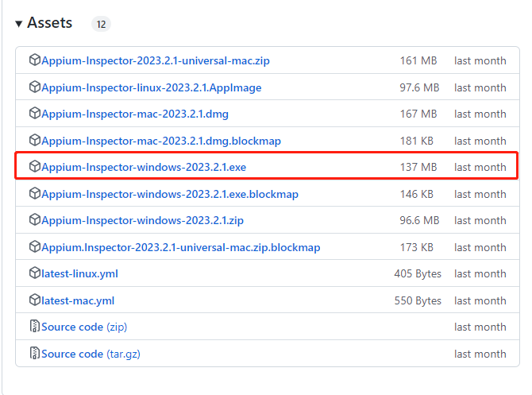Download Appium-Inspector-linux-2023.2.1.AppImage
This screenshot has width=532, height=395.
[152, 87]
